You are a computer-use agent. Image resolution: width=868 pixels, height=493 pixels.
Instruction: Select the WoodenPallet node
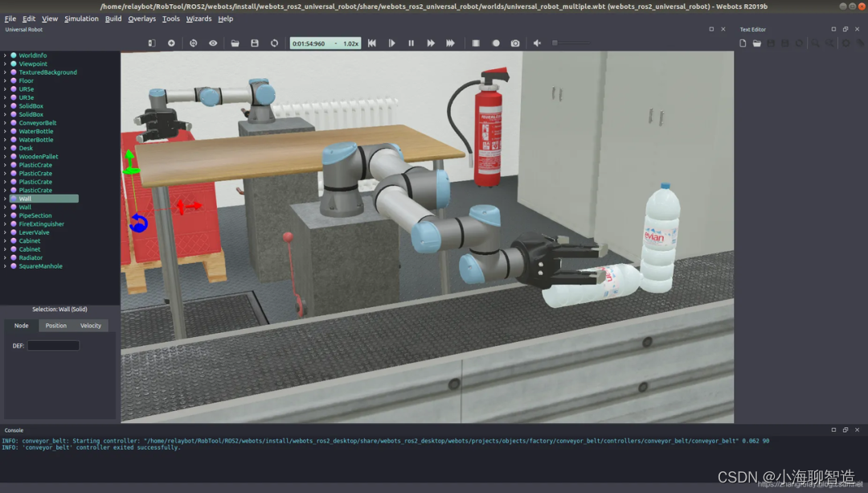[x=39, y=157]
